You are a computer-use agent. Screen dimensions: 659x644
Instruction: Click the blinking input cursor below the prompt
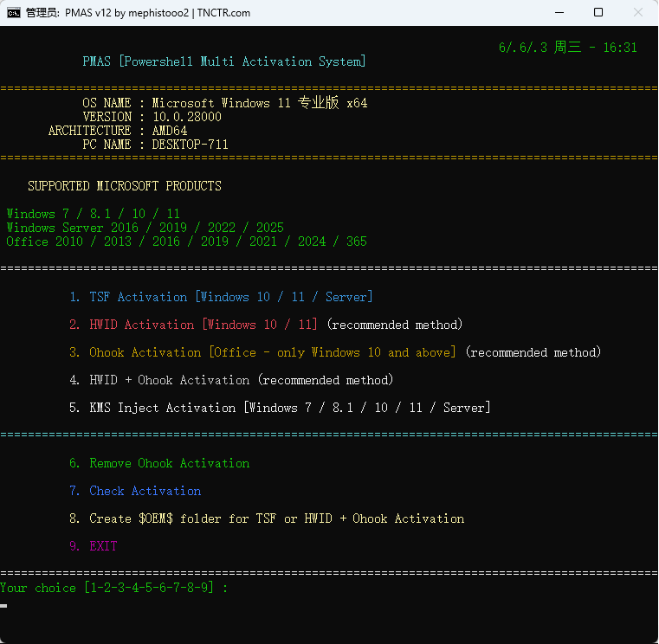pos(3,606)
